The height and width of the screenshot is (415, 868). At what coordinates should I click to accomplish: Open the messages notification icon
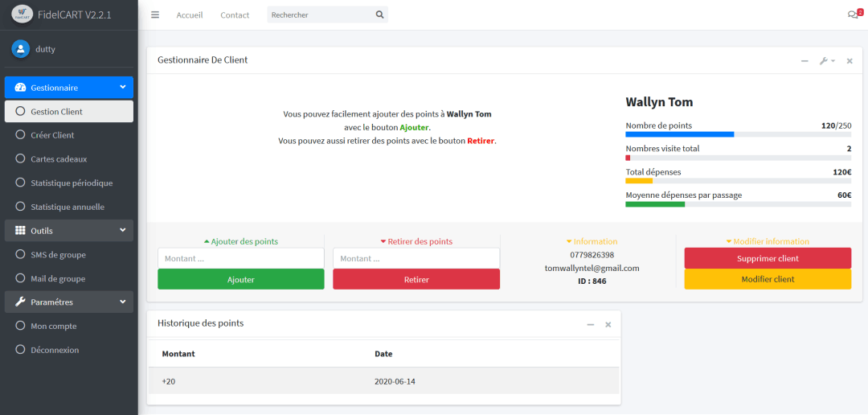tap(853, 14)
